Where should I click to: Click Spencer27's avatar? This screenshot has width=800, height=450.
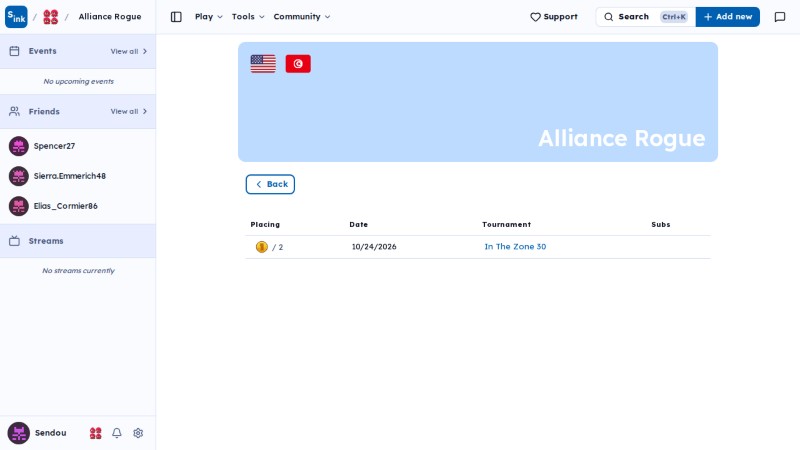19,146
